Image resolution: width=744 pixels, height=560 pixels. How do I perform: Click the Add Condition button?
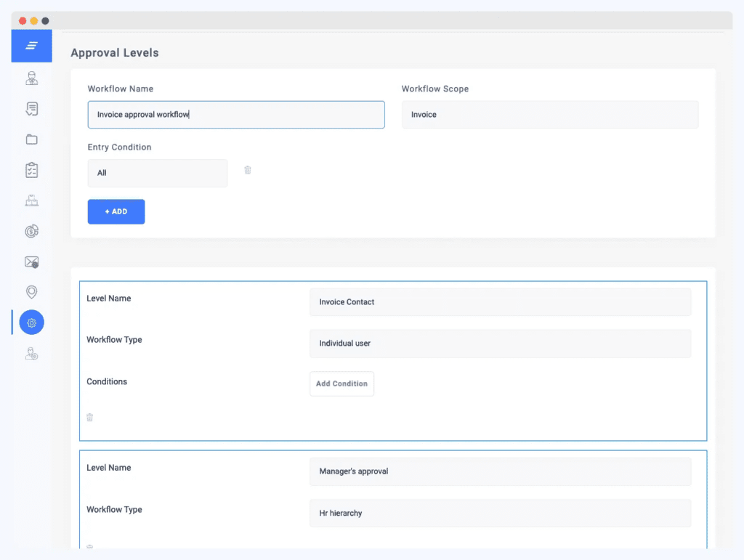341,384
